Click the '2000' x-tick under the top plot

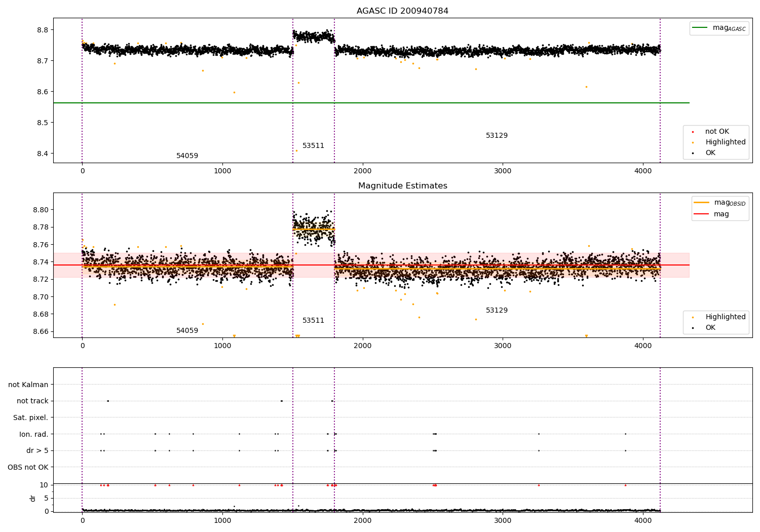pos(362,171)
